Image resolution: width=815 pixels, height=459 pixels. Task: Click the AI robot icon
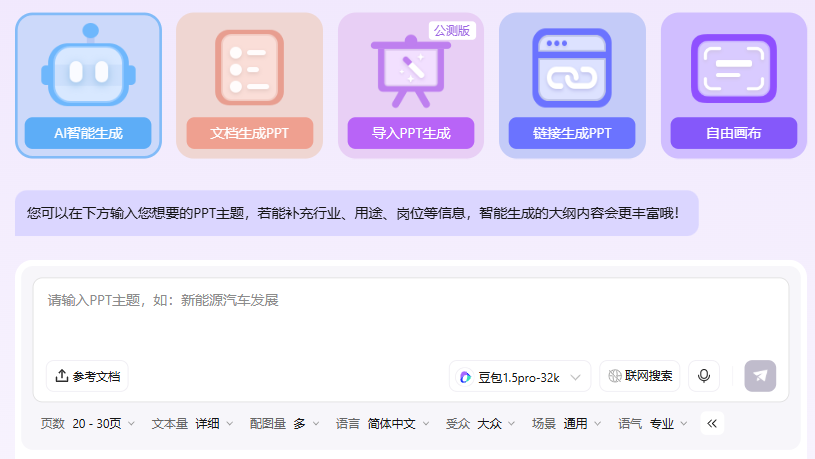click(88, 64)
